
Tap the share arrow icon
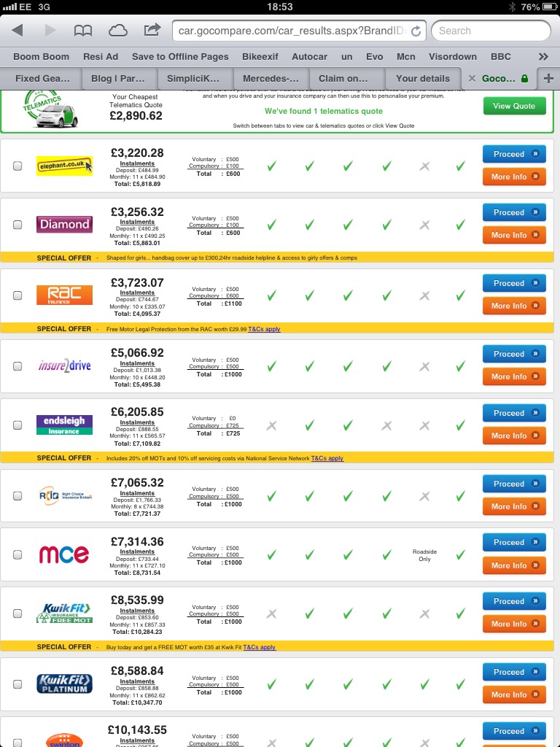[x=152, y=31]
